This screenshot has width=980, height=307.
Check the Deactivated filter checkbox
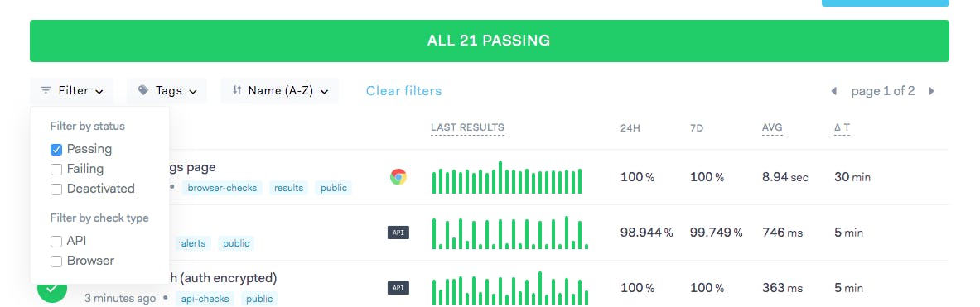tap(56, 189)
